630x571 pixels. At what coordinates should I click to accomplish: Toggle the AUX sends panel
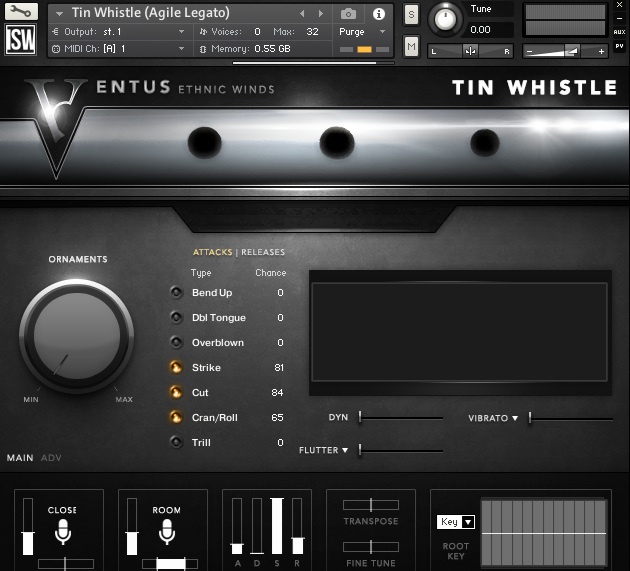pos(619,32)
